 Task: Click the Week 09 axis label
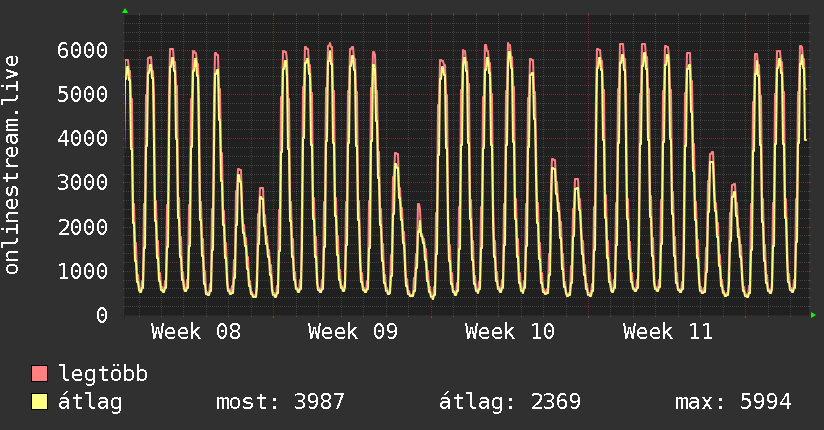click(353, 332)
